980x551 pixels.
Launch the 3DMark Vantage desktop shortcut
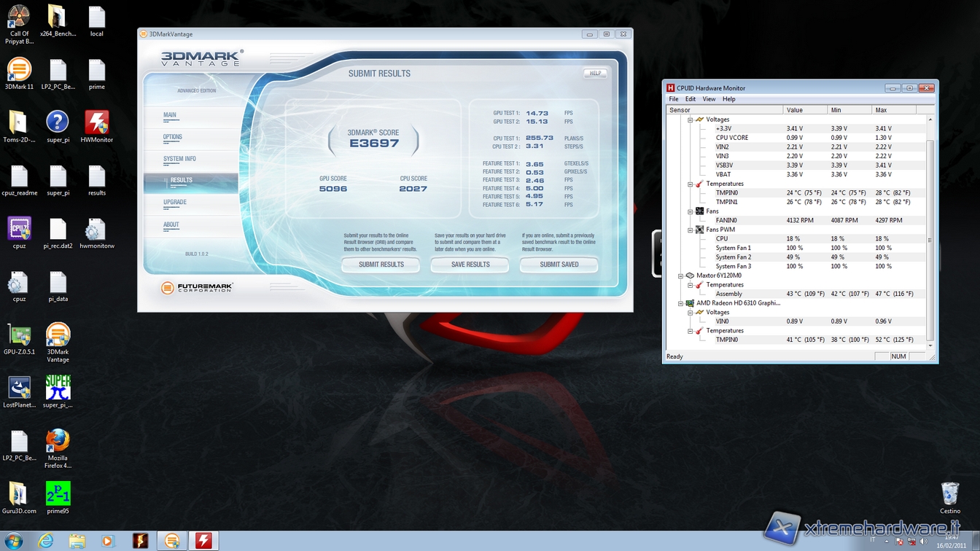(58, 337)
